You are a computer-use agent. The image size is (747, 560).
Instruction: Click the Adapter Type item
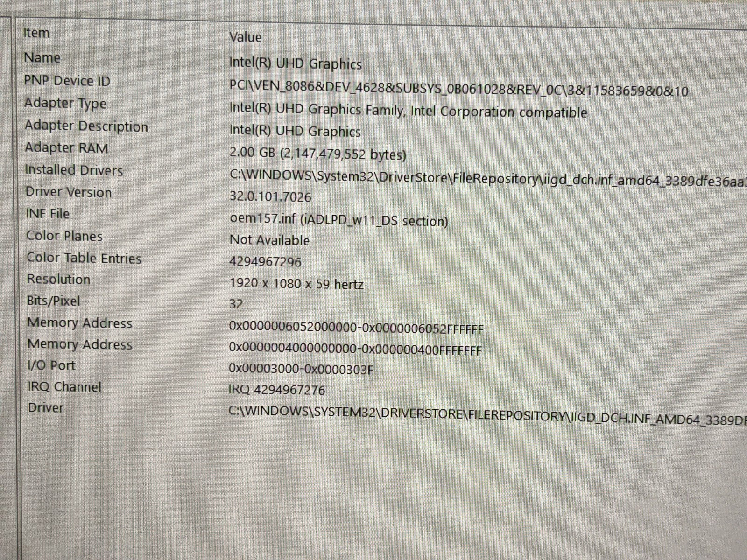pos(65,103)
